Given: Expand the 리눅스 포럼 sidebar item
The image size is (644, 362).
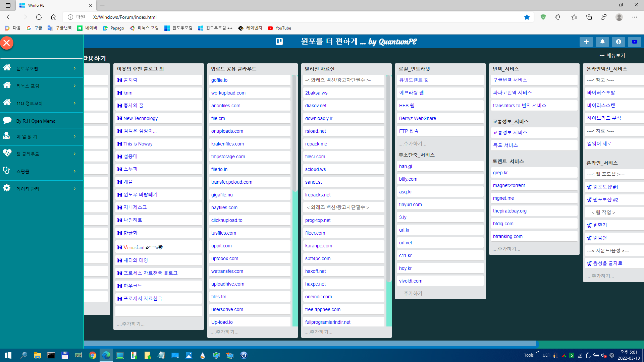Looking at the screenshot, I should (x=41, y=86).
